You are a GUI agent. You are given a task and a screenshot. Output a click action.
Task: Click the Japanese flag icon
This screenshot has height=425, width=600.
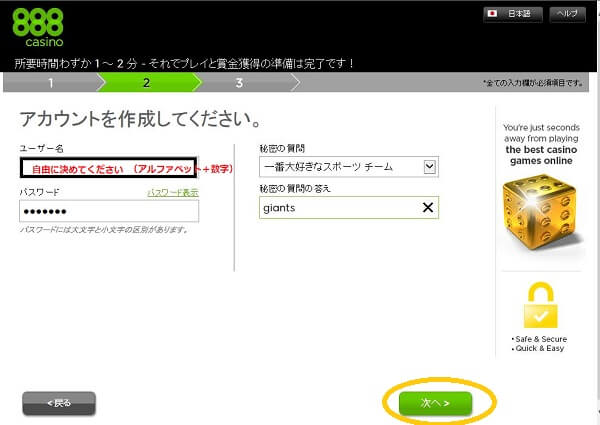492,14
